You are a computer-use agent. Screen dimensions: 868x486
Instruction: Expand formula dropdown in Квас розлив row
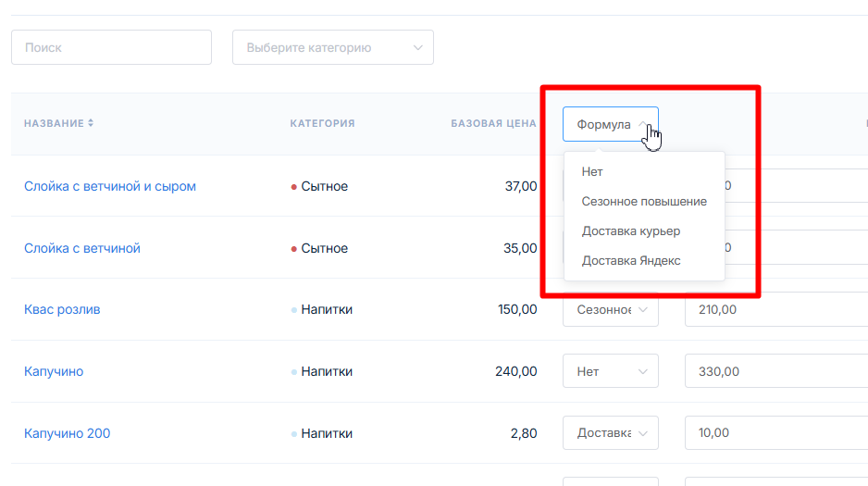(610, 309)
